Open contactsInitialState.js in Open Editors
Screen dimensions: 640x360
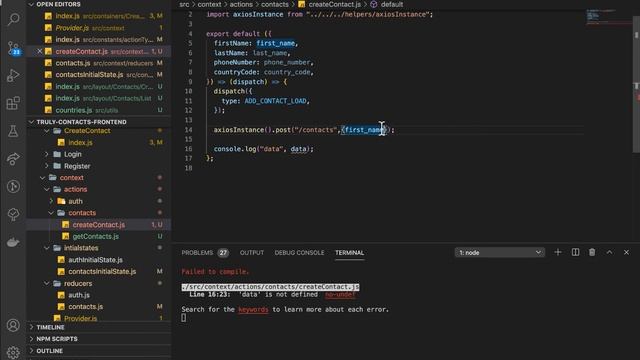(99, 75)
